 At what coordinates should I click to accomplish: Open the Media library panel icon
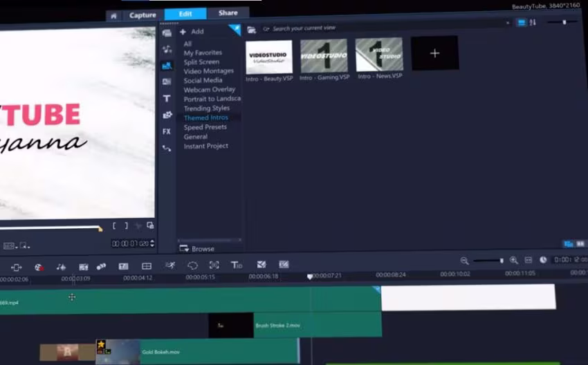pos(167,33)
